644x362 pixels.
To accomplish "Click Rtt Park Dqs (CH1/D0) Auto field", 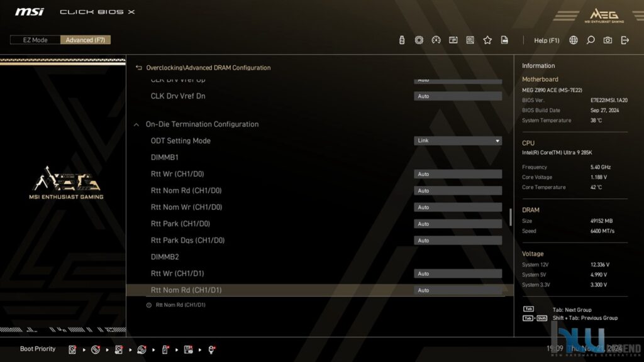I will 458,241.
